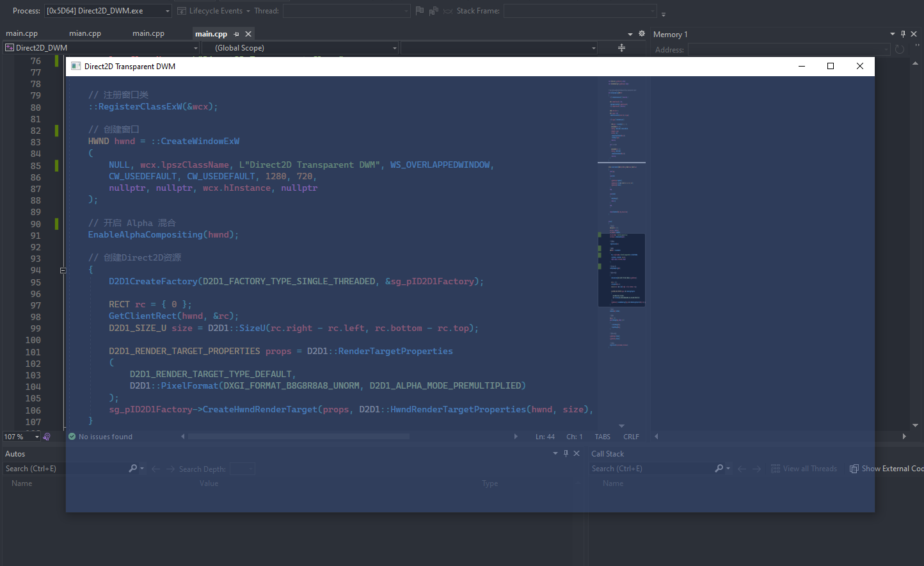This screenshot has width=924, height=566.
Task: Close the Direct2D Transparent DWM window
Action: pyautogui.click(x=860, y=66)
